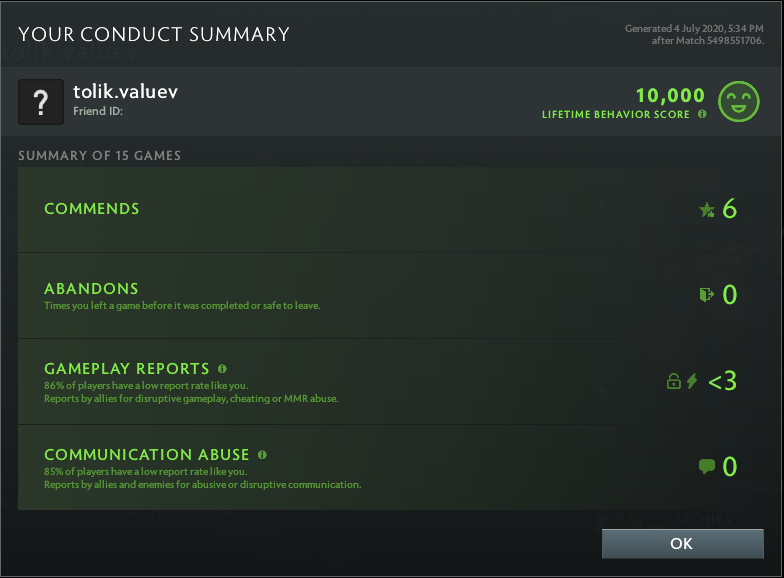
Task: Click the speech bubble icon for Communication Abuse
Action: point(707,466)
